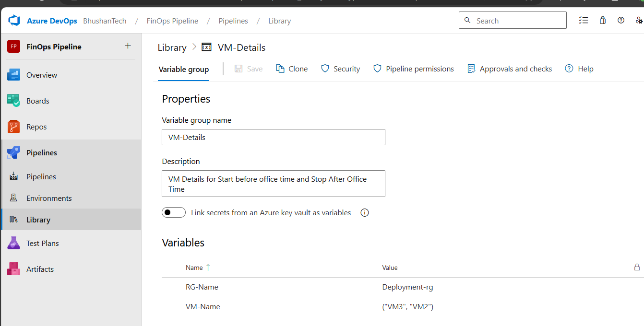Open the Marketplace shopping bag icon
The image size is (644, 326).
click(603, 20)
